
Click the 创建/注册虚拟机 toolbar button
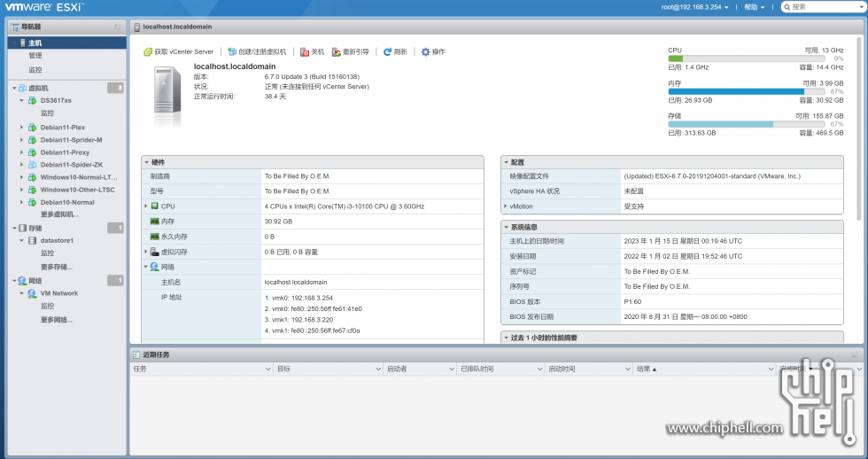[x=258, y=51]
